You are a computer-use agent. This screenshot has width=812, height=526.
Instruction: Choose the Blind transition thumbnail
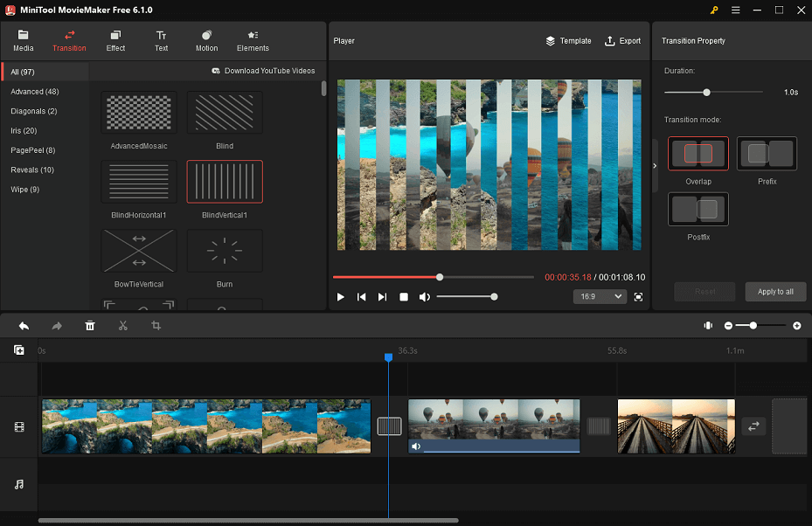pyautogui.click(x=225, y=113)
